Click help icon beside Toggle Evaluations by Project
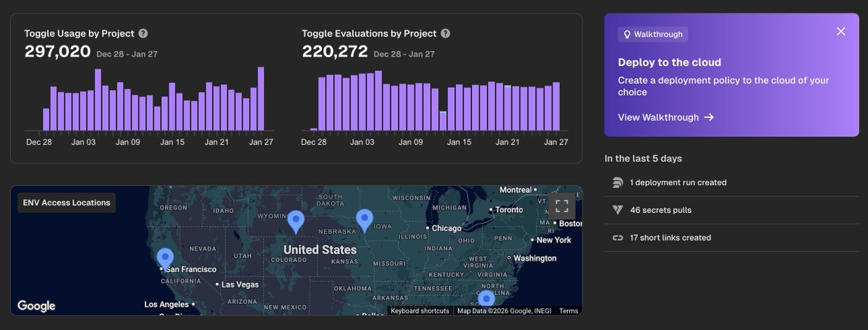The width and height of the screenshot is (868, 330). tap(446, 33)
